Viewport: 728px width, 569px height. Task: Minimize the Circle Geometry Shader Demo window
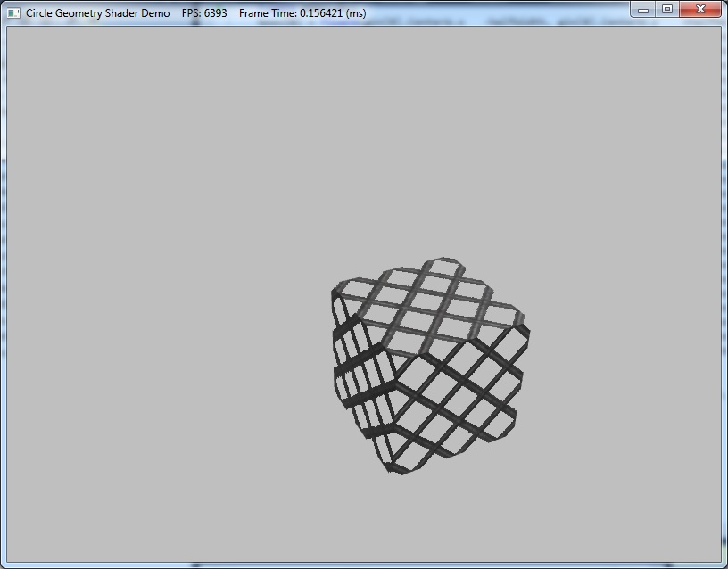643,10
